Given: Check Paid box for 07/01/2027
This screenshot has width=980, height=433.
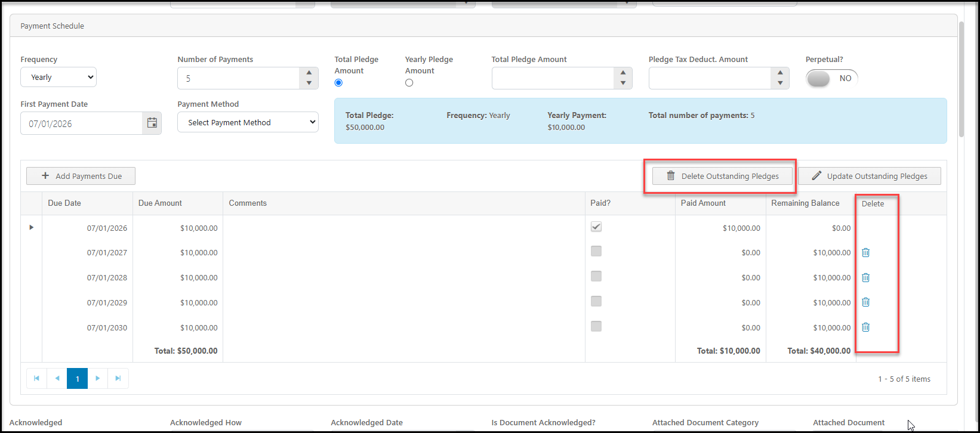Looking at the screenshot, I should point(596,252).
